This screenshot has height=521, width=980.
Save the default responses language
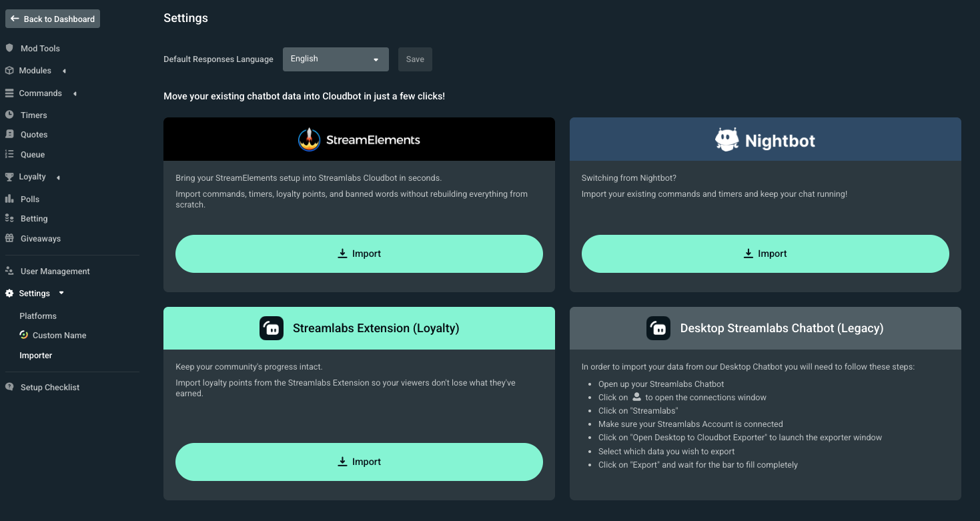[x=415, y=59]
